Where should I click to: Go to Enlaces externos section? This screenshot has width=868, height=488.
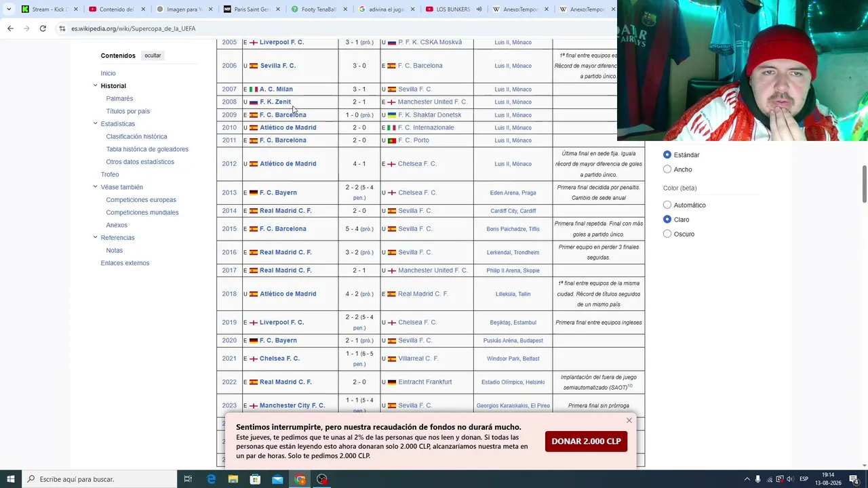pos(125,263)
